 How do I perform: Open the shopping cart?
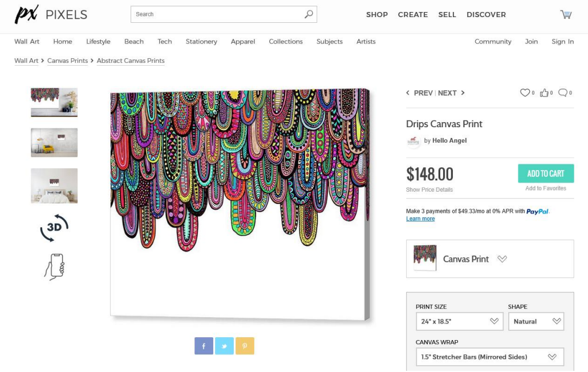(x=566, y=15)
